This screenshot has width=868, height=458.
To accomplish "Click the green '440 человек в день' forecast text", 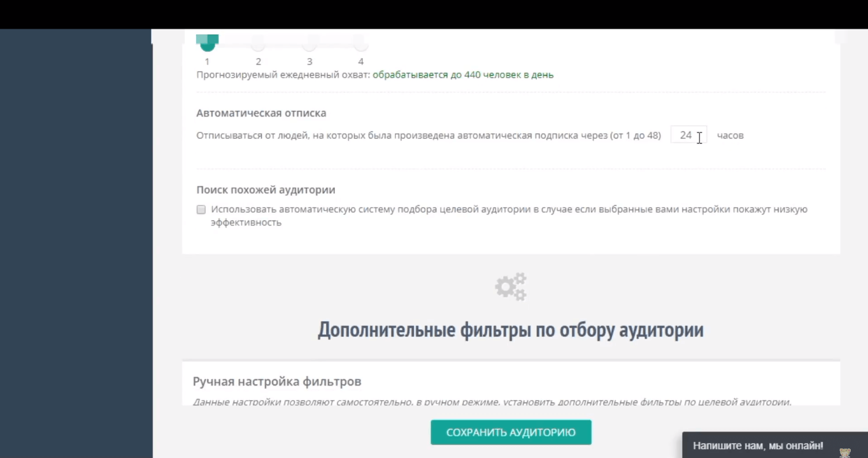I will 463,75.
